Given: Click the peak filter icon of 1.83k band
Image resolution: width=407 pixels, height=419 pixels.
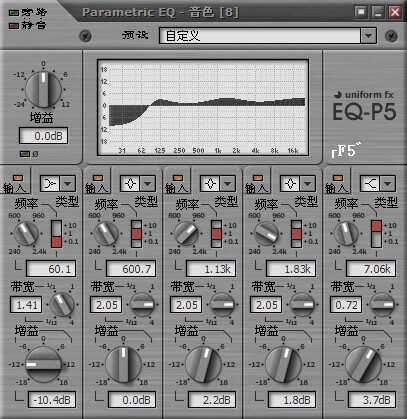Looking at the screenshot, I should pyautogui.click(x=290, y=183).
